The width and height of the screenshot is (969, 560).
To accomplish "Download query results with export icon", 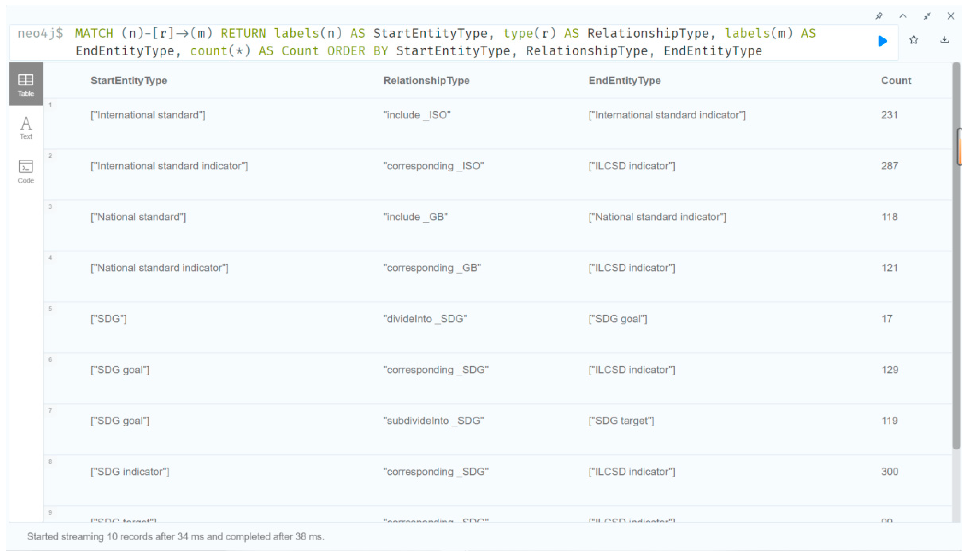I will (944, 40).
